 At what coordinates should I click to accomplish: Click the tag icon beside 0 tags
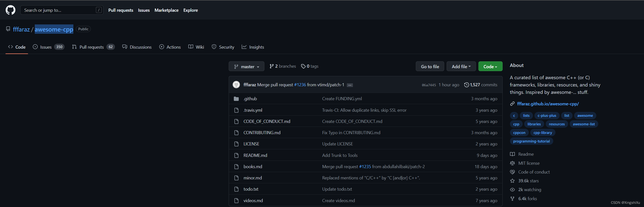click(x=303, y=66)
